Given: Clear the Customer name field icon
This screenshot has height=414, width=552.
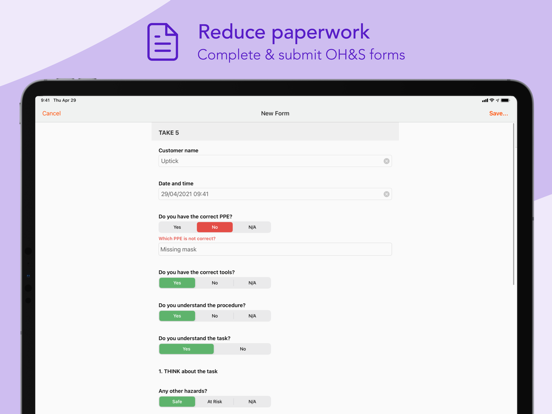Looking at the screenshot, I should 386,161.
